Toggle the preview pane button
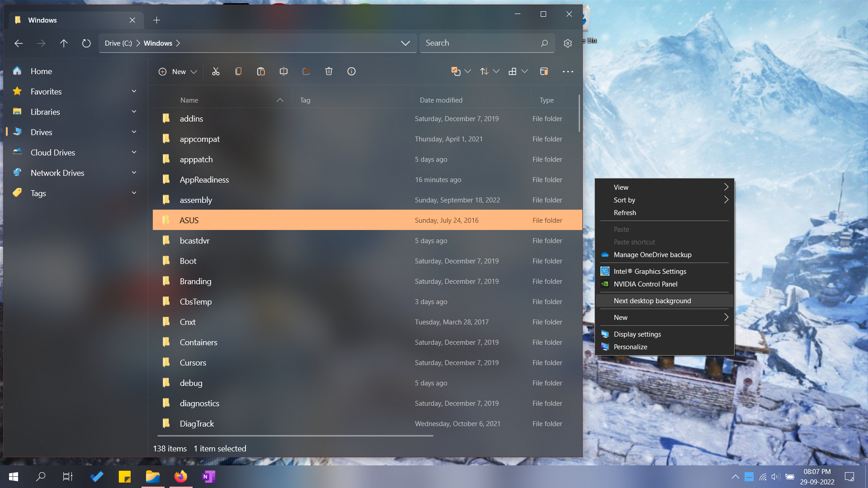868x488 pixels. coord(544,71)
